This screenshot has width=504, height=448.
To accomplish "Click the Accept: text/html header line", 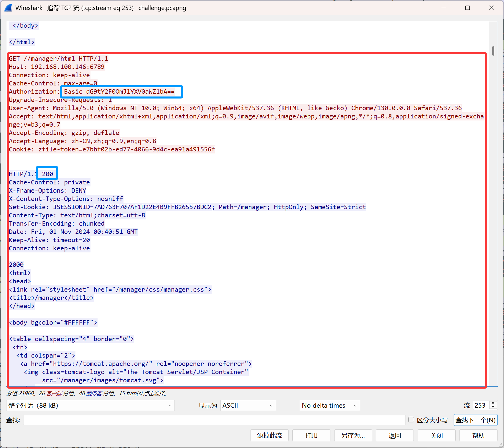I will [x=246, y=120].
